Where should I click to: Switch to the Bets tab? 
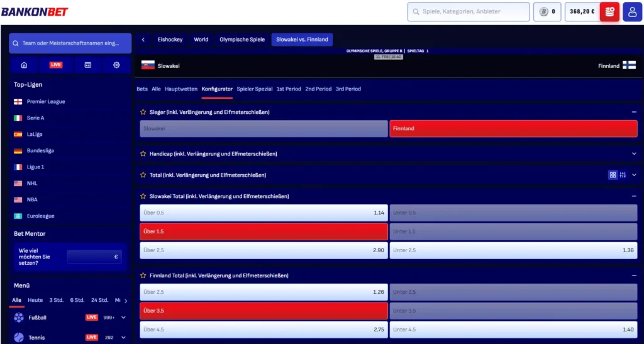(142, 89)
